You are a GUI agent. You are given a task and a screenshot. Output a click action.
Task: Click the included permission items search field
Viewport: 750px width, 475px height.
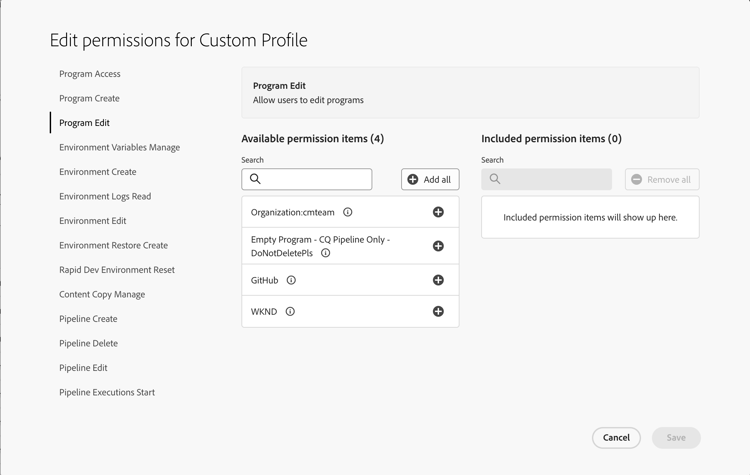pos(553,179)
